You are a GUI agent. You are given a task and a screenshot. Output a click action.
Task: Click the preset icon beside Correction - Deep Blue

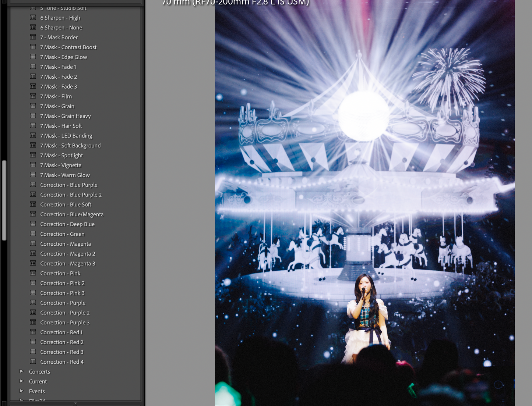click(x=33, y=224)
